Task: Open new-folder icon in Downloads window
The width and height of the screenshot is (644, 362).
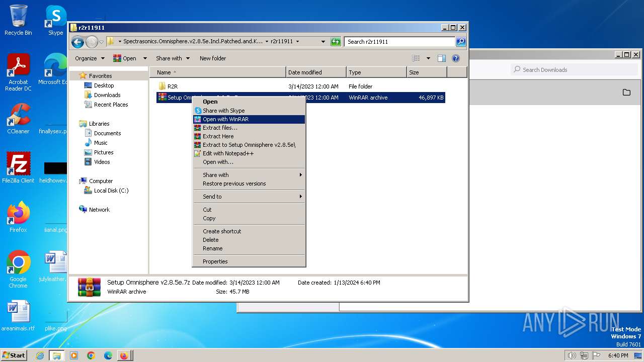Action: 626,93
